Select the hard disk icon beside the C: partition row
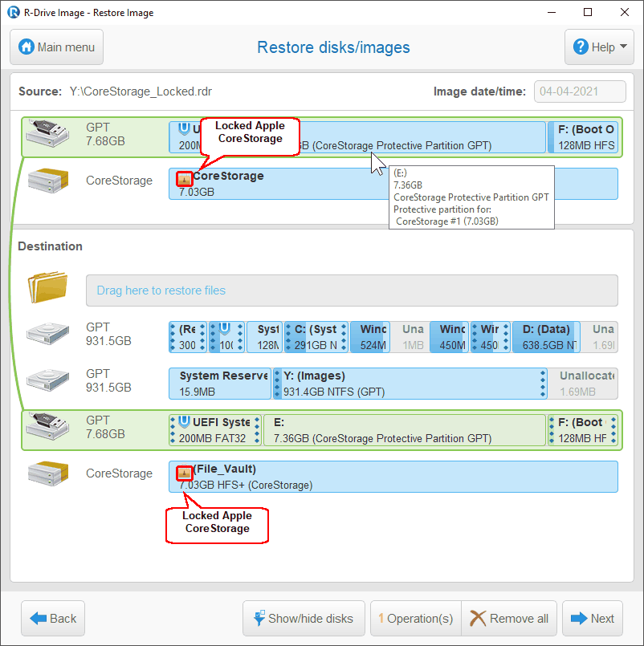Screen dimensions: 644x646 [48, 334]
